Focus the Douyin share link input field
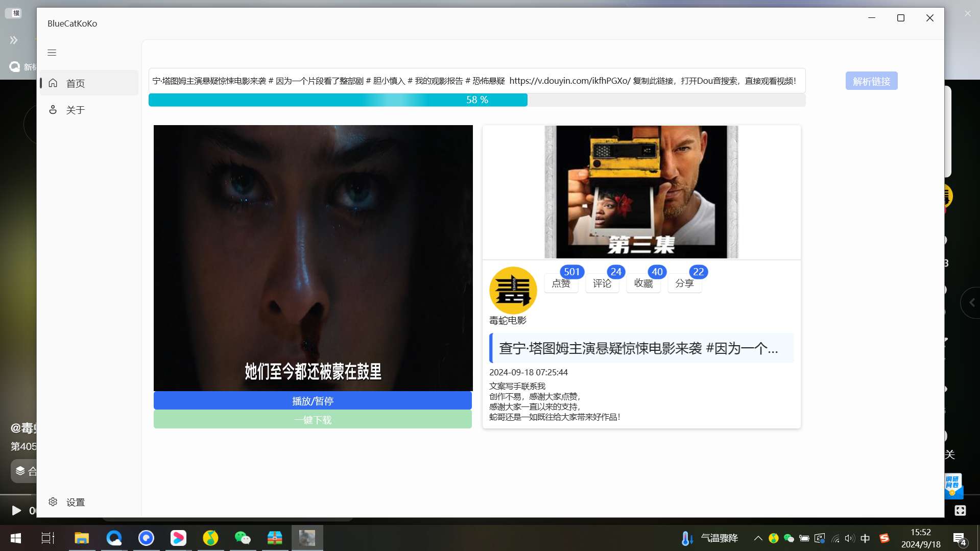Screen dimensions: 980x551 click(x=477, y=81)
